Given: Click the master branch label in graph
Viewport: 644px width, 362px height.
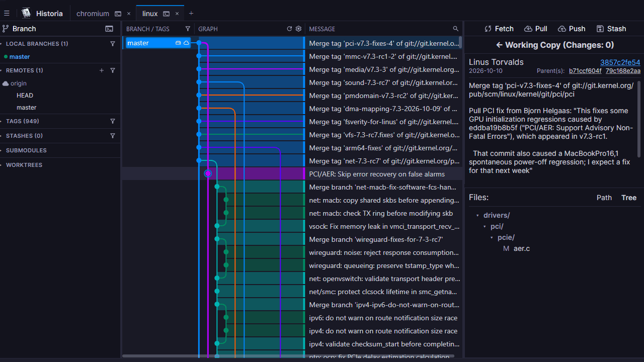Looking at the screenshot, I should pos(158,43).
